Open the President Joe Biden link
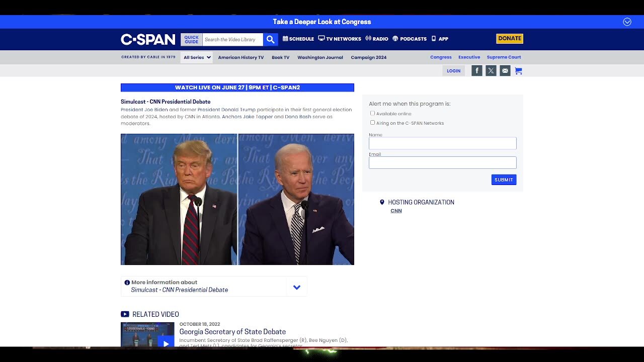This screenshot has height=362, width=644. pos(144,110)
